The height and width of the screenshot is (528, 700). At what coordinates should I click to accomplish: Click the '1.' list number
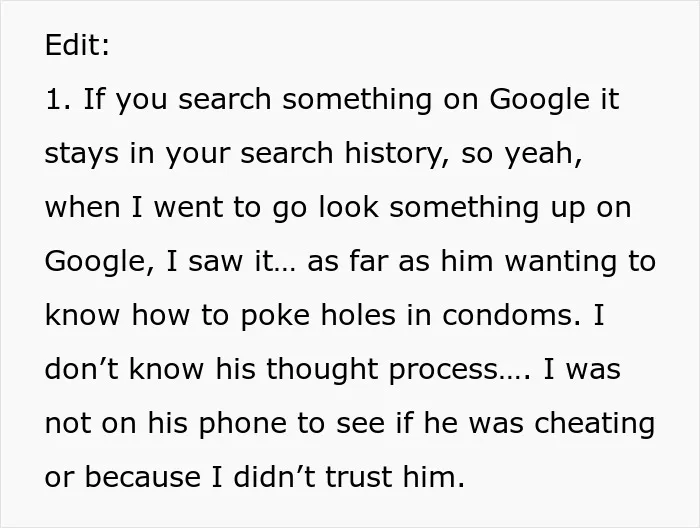pos(58,99)
